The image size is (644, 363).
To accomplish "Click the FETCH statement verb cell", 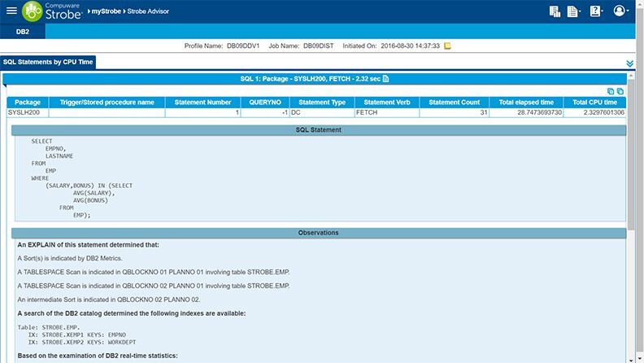I will tap(387, 112).
